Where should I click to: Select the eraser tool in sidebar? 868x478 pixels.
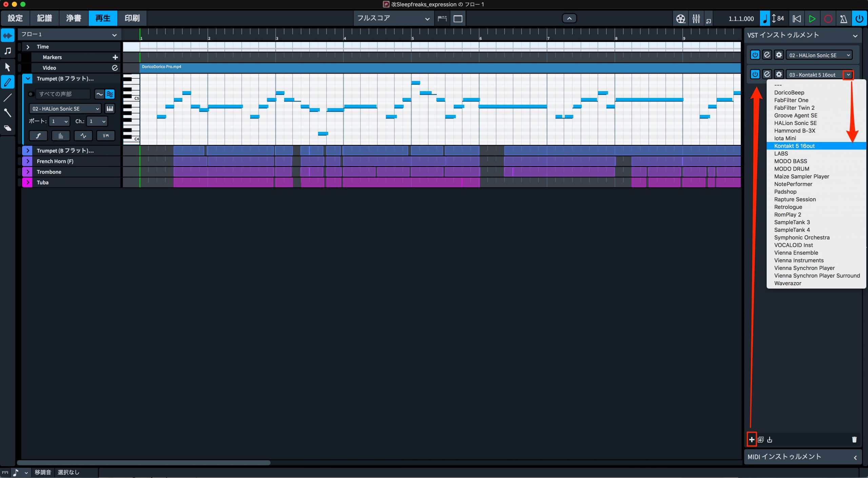tap(7, 128)
